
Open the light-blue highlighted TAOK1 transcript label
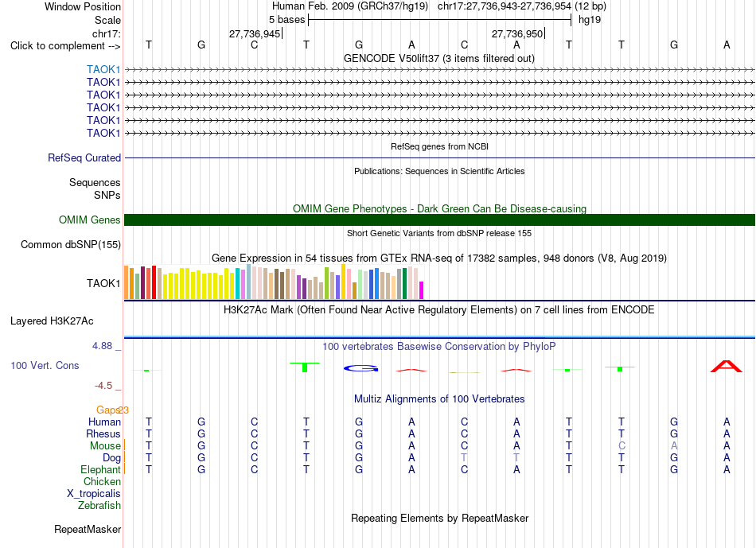pos(103,69)
